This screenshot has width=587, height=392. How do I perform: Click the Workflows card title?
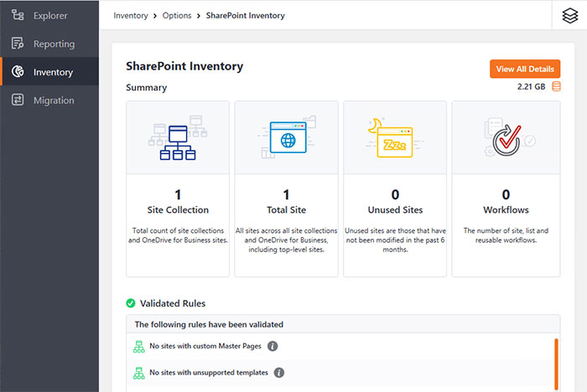pos(506,210)
